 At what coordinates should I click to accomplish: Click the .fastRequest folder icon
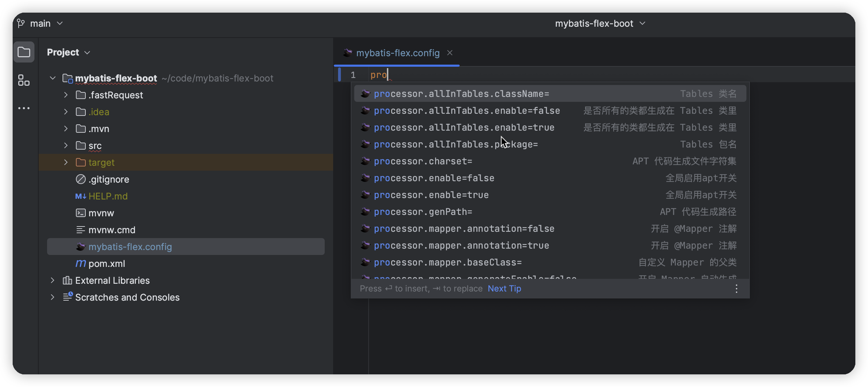pos(81,95)
